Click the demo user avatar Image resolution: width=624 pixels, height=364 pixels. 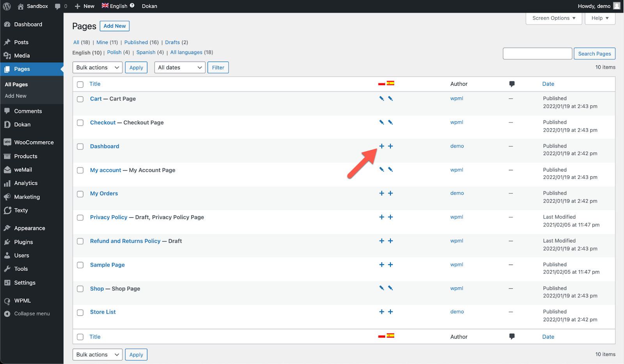(617, 6)
